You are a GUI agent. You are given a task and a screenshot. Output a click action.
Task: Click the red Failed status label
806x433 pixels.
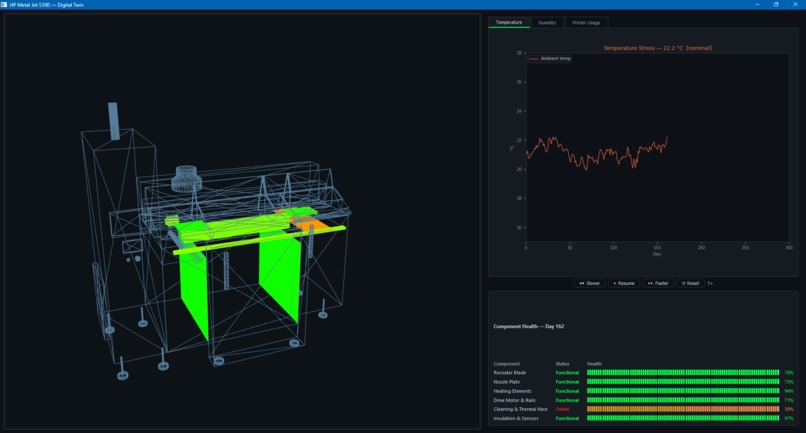click(x=562, y=409)
